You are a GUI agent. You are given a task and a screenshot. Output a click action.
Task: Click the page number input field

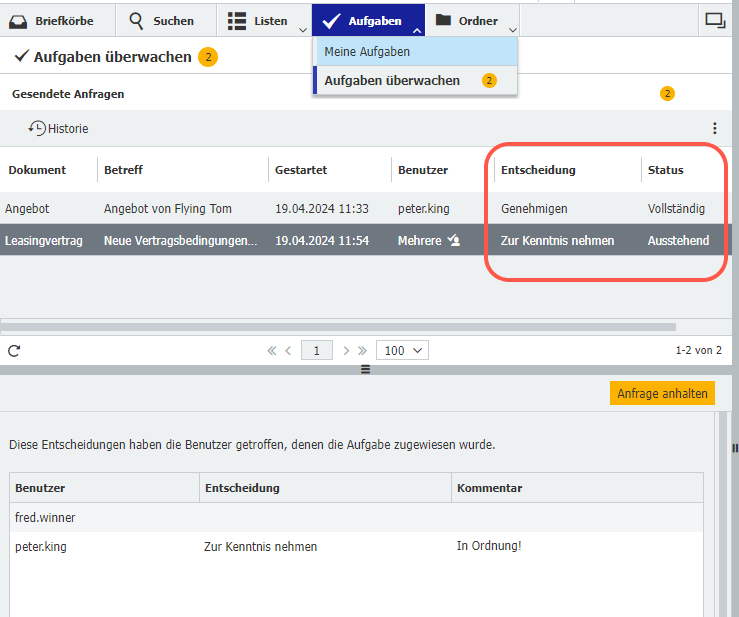(x=317, y=351)
